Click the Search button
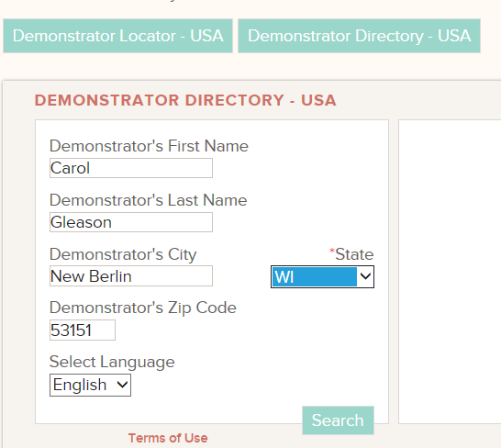The height and width of the screenshot is (448, 501). pyautogui.click(x=338, y=420)
